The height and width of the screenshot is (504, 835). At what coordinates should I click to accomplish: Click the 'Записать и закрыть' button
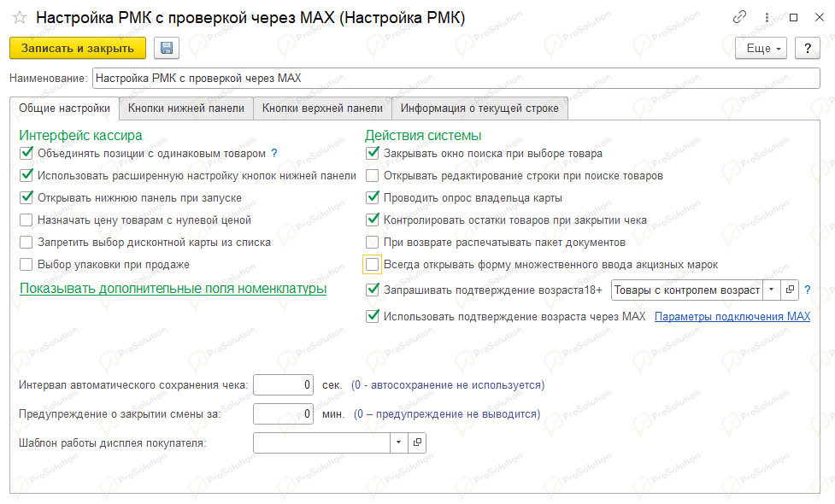point(78,49)
